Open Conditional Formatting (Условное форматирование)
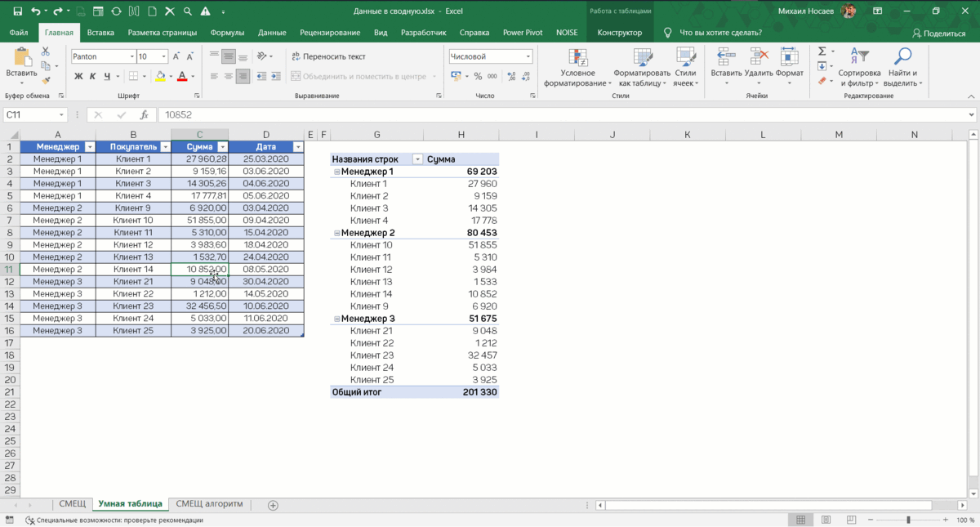 (577, 67)
